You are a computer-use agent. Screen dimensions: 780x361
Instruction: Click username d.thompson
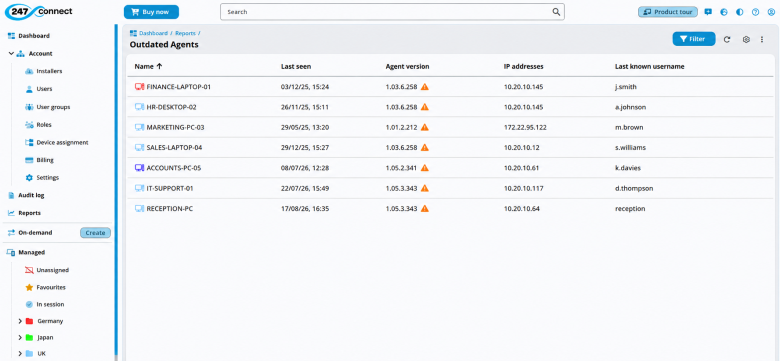(634, 188)
